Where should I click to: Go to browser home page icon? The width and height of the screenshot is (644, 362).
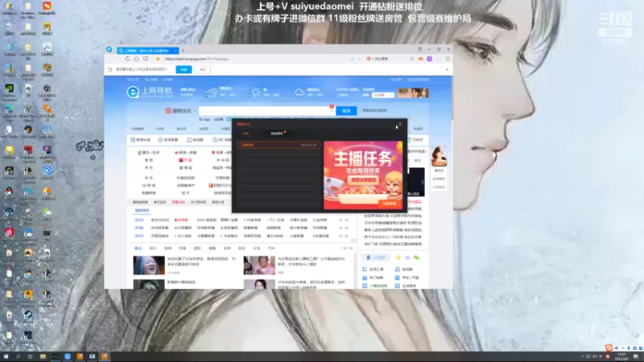[136, 59]
